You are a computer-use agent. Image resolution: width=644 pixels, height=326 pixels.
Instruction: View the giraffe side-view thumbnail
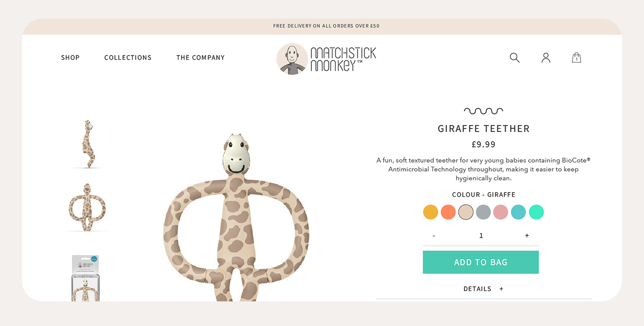[x=88, y=144]
